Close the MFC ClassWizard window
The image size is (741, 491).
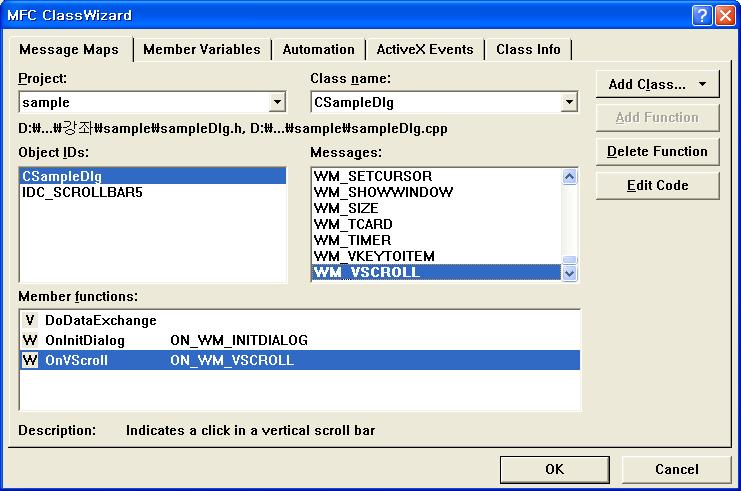[x=725, y=16]
